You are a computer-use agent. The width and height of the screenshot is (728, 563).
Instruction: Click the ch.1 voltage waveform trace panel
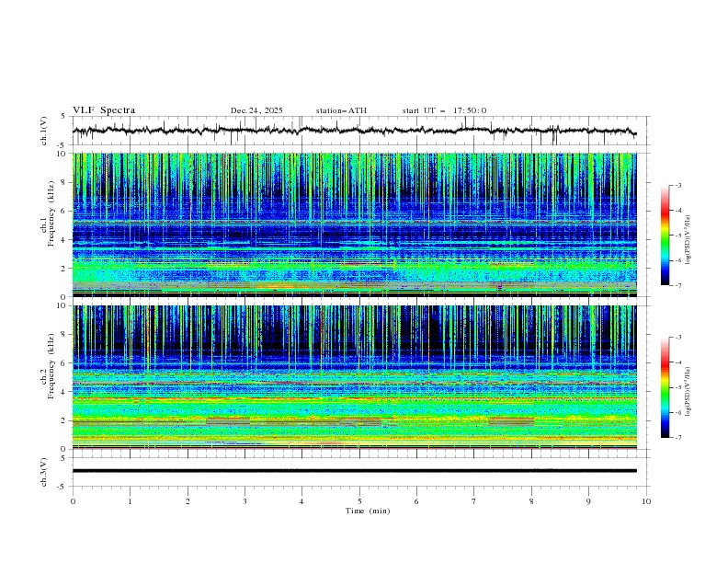(x=361, y=131)
